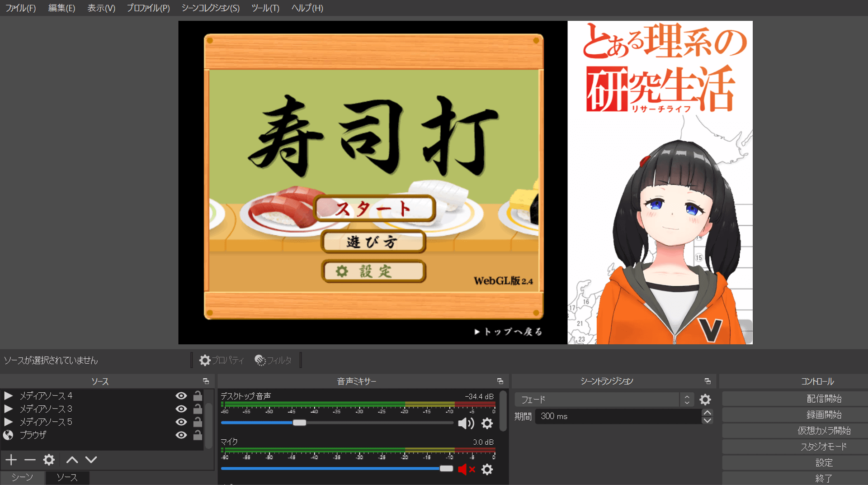This screenshot has height=485, width=868.
Task: Click 遊び方 in the preview game
Action: (x=373, y=242)
